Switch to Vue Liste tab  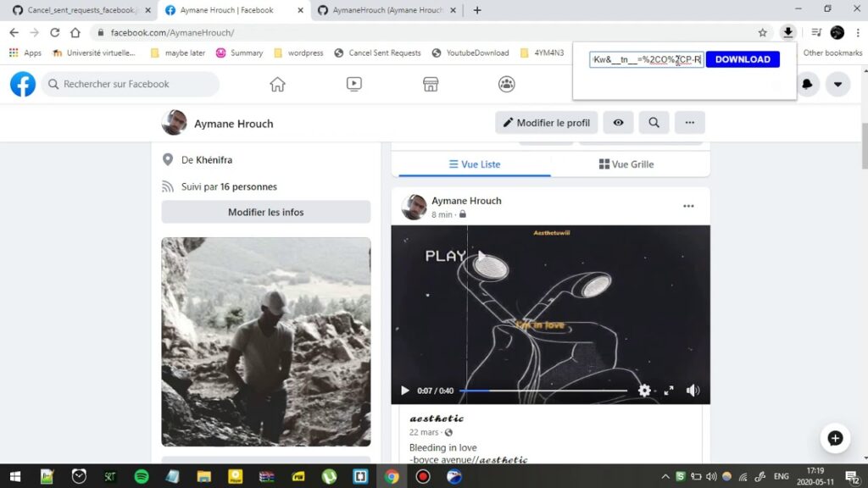tap(475, 164)
